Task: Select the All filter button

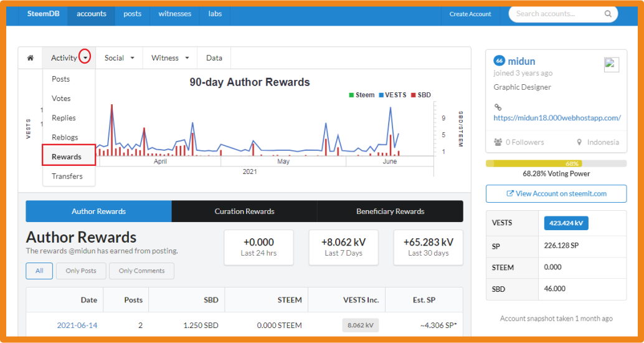Action: click(39, 271)
